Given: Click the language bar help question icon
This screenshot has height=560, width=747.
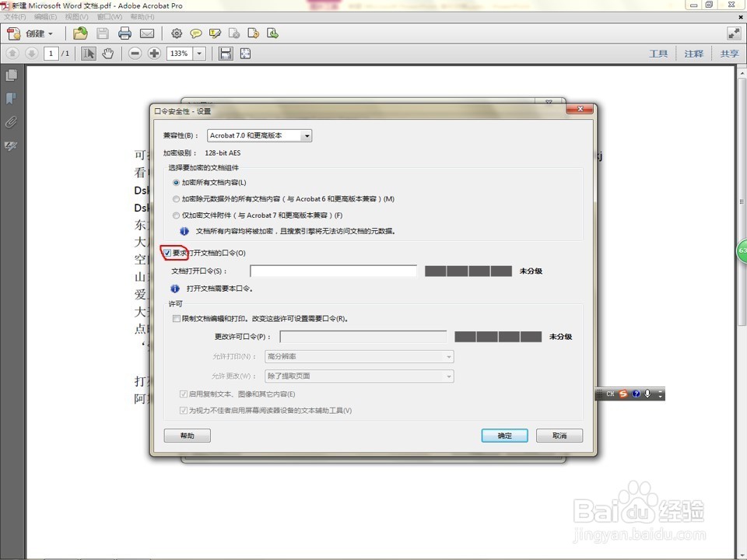Looking at the screenshot, I should point(636,394).
